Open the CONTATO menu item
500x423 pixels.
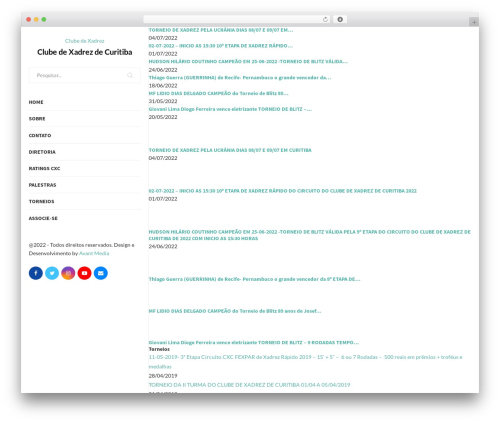click(x=40, y=135)
